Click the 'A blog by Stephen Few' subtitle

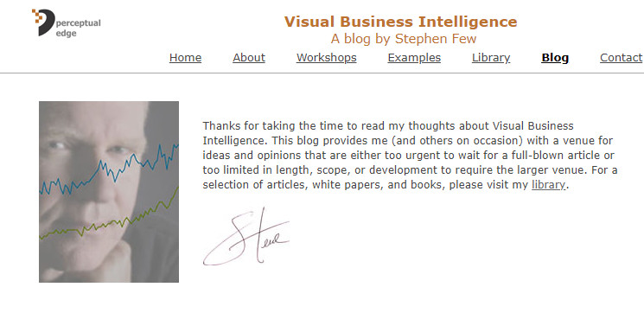(404, 39)
